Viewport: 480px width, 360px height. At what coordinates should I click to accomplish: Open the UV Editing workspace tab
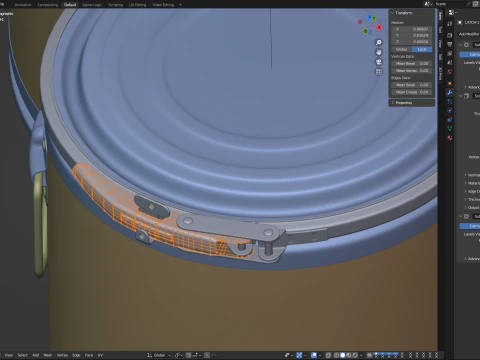(x=137, y=5)
